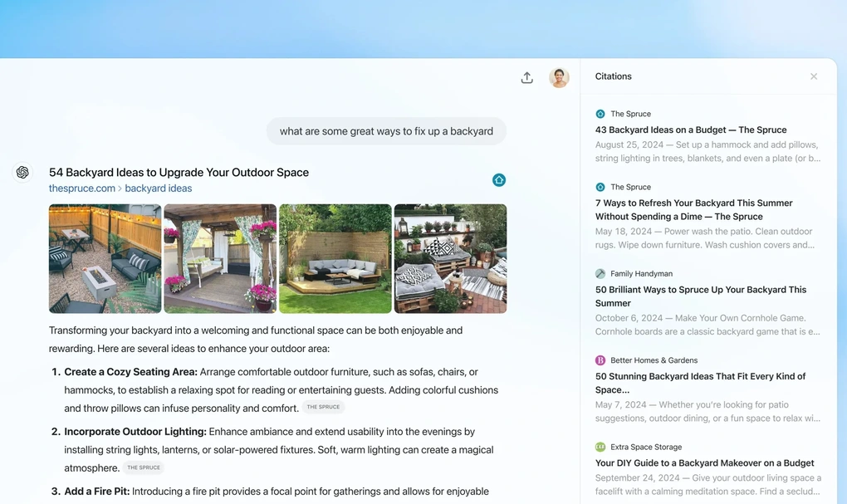
Task: View the fire pit patio thumbnail
Action: pyautogui.click(x=105, y=258)
